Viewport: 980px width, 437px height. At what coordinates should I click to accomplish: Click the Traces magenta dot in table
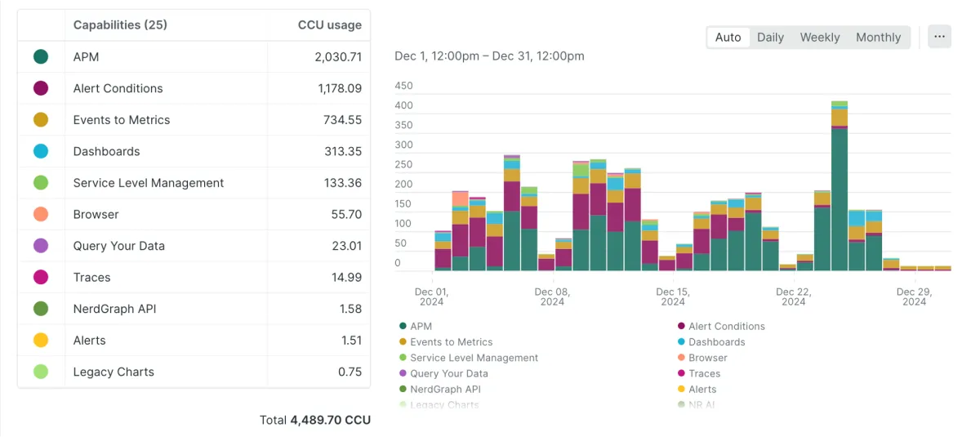[x=41, y=278]
